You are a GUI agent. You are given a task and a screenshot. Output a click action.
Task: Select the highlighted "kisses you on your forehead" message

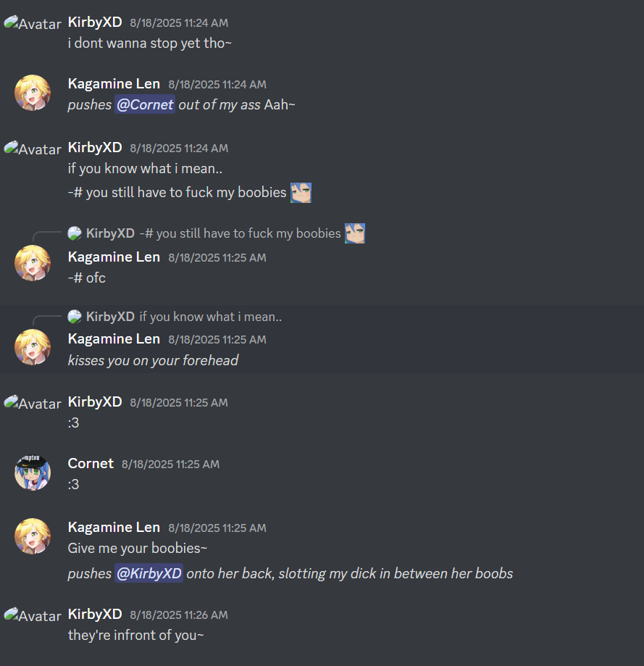click(x=322, y=339)
